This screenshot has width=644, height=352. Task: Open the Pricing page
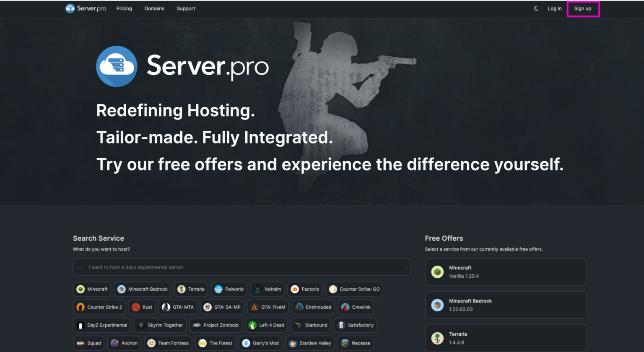[124, 8]
